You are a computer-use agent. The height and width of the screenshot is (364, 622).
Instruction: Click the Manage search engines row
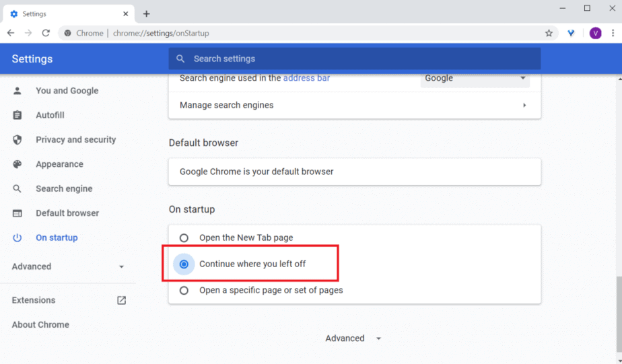point(355,105)
